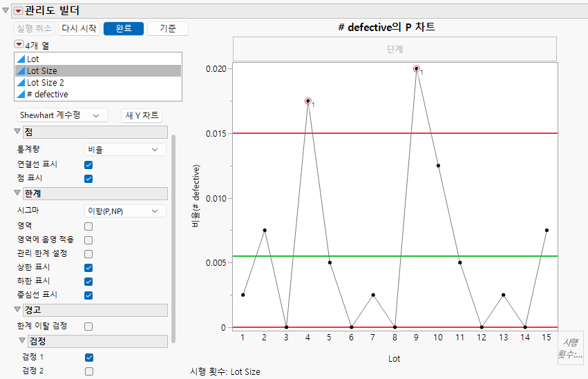Enable the 영역 checkbox
The image size is (588, 379).
point(88,226)
